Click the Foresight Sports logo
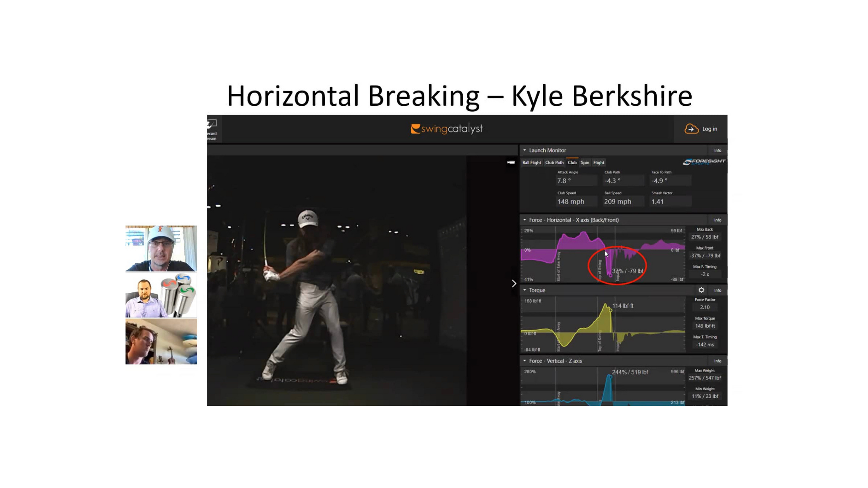The height and width of the screenshot is (488, 868). coord(704,162)
